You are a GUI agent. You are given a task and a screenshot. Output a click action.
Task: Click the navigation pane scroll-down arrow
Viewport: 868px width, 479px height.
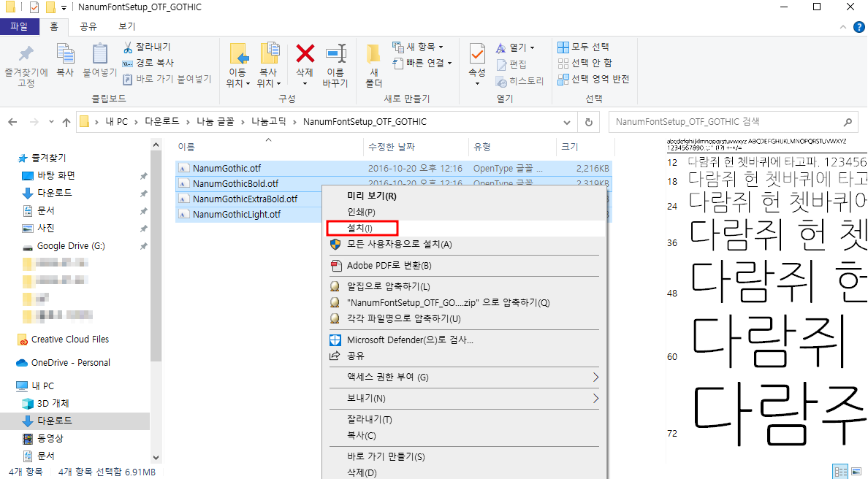click(x=156, y=458)
